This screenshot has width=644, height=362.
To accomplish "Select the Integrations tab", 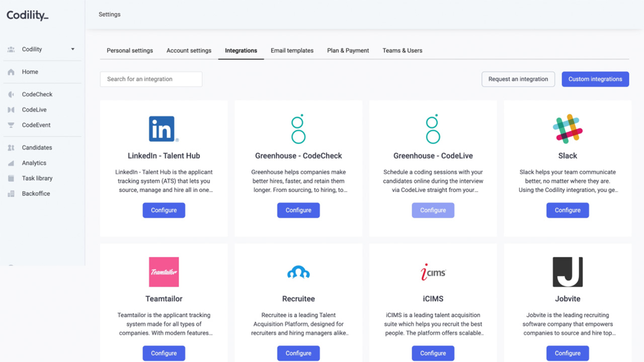I will [241, 50].
